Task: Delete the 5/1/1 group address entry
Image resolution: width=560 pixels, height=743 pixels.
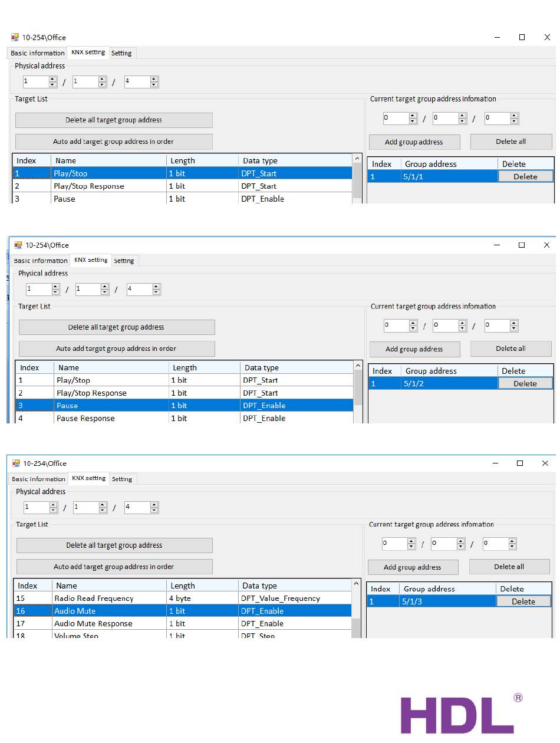Action: click(525, 176)
